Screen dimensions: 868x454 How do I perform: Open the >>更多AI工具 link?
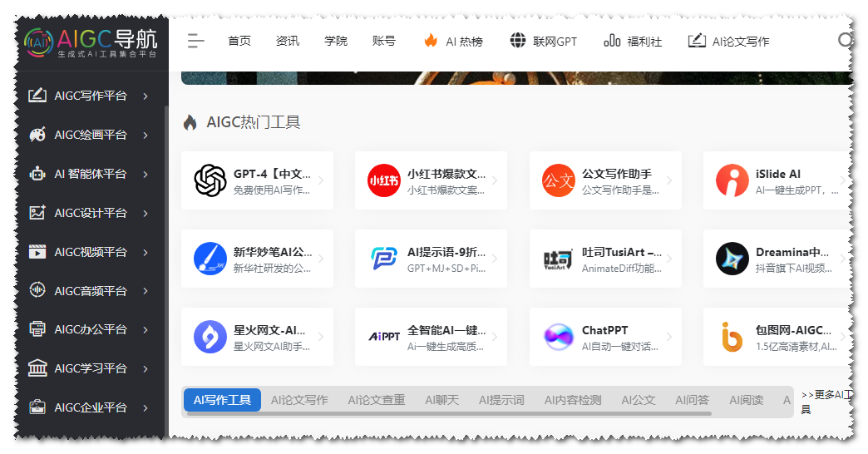point(827,402)
